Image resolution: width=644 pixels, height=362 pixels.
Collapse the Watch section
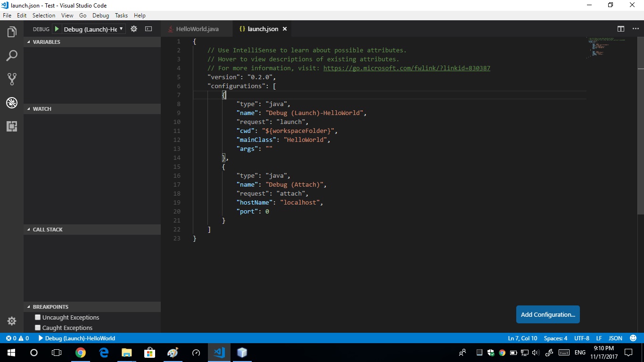tap(92, 109)
